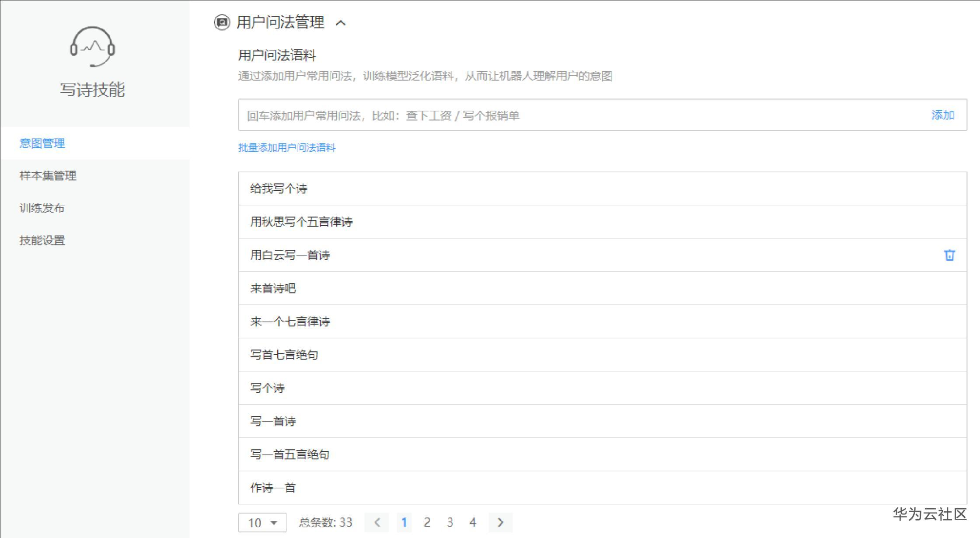Select the 写首七言绝句 row
This screenshot has height=538, width=980.
284,355
